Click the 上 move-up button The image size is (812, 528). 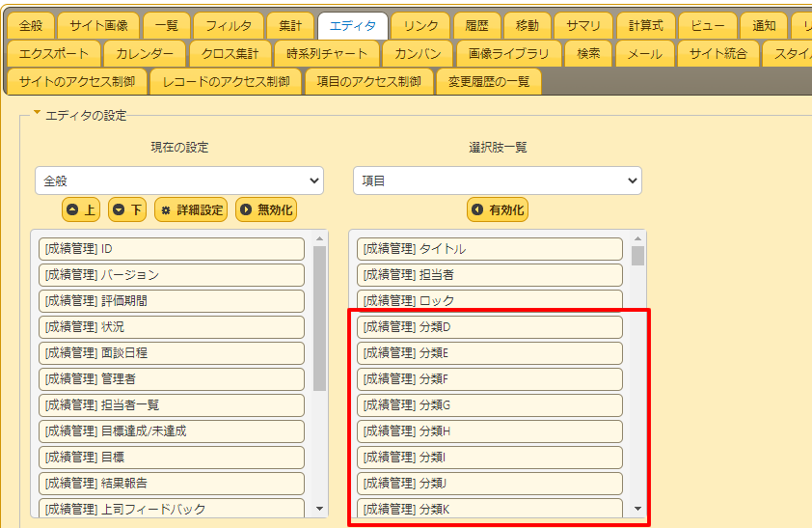81,209
